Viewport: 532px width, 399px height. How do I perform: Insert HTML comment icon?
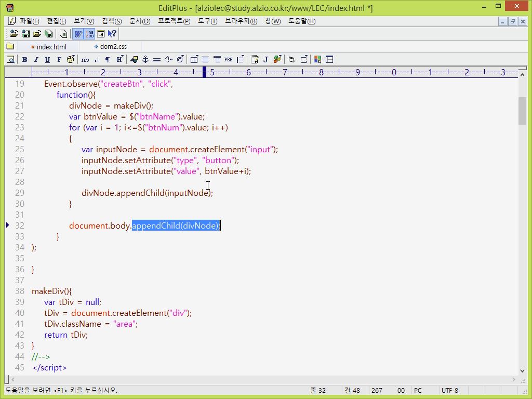click(x=168, y=60)
